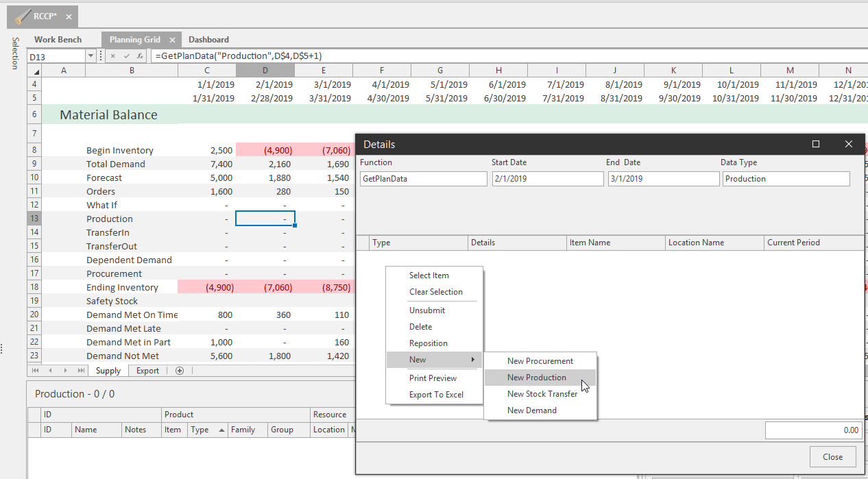This screenshot has height=479, width=868.
Task: Select Export To Excel menu entry
Action: (436, 395)
